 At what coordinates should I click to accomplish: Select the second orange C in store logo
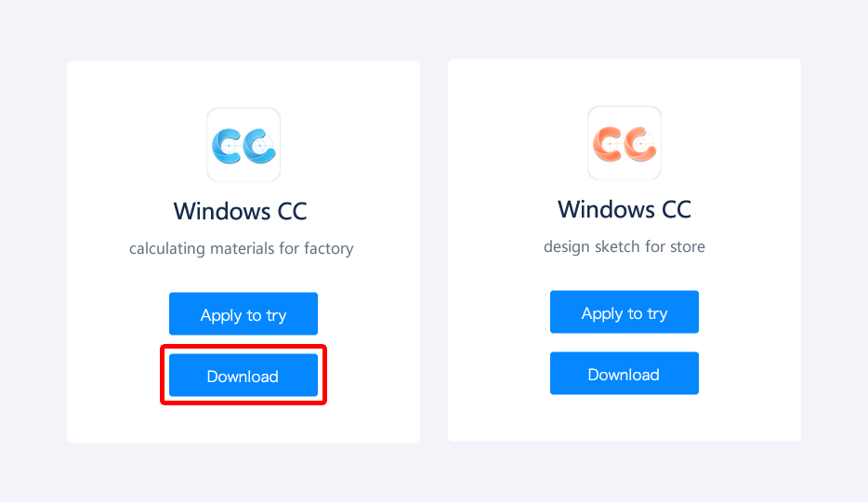click(x=640, y=144)
